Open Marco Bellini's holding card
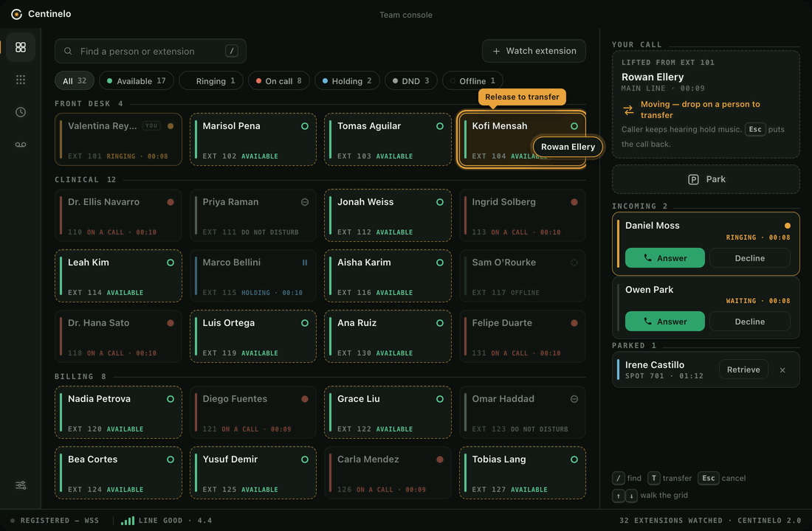 [x=252, y=276]
